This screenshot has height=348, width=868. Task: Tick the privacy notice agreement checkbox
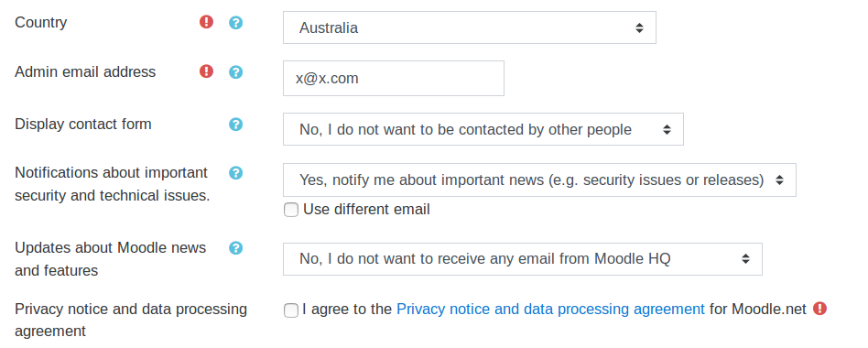coord(291,310)
